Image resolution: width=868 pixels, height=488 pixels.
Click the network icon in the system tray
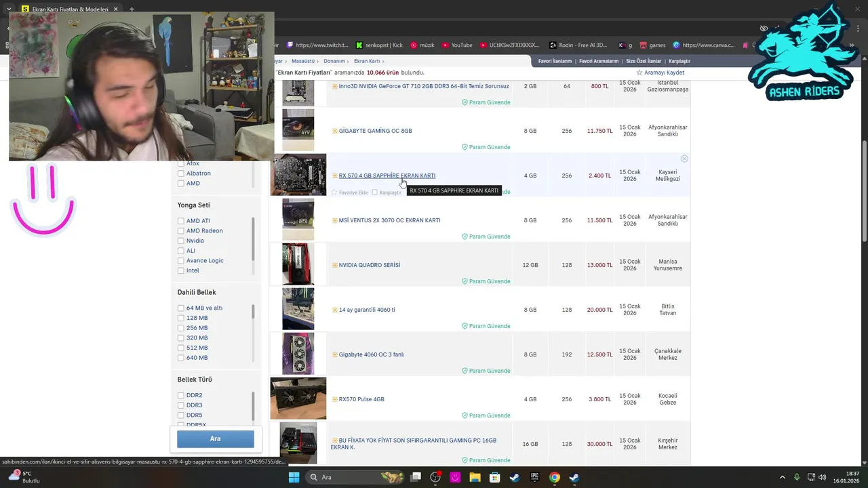pyautogui.click(x=810, y=477)
